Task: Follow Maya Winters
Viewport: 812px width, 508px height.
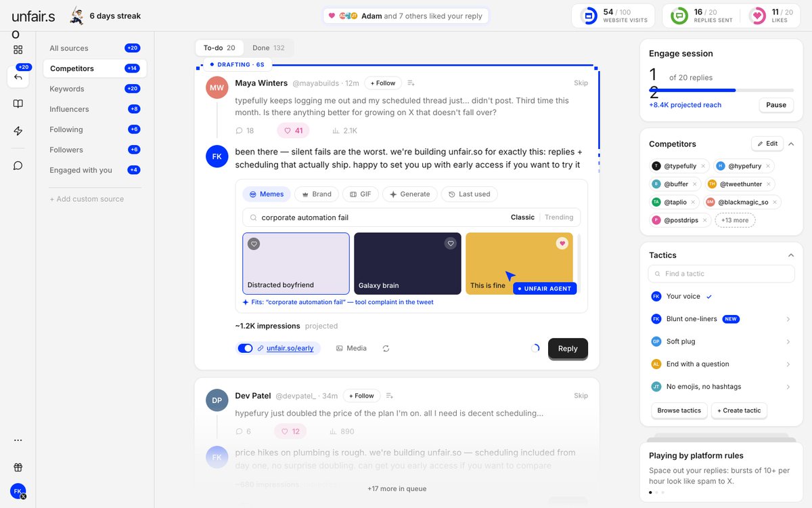Action: [x=382, y=83]
